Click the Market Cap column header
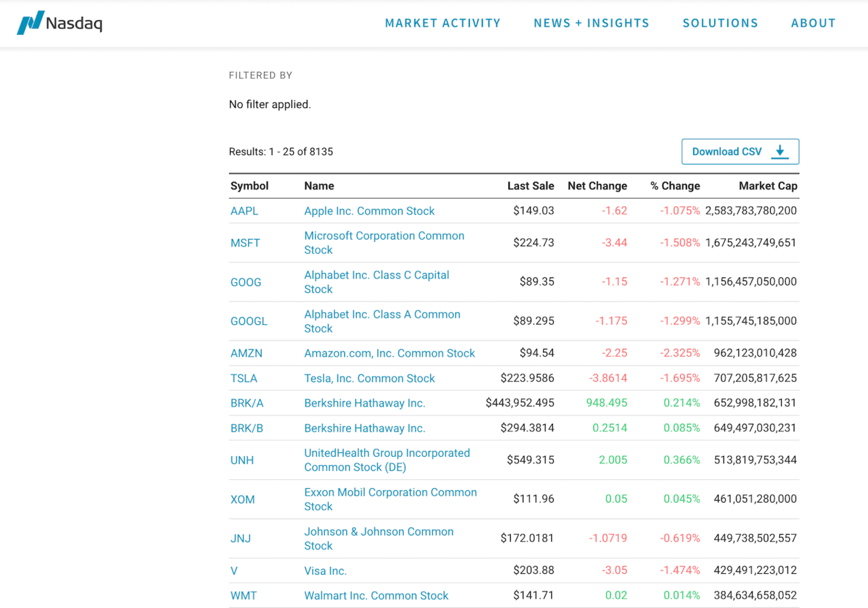Image resolution: width=868 pixels, height=608 pixels. point(768,186)
